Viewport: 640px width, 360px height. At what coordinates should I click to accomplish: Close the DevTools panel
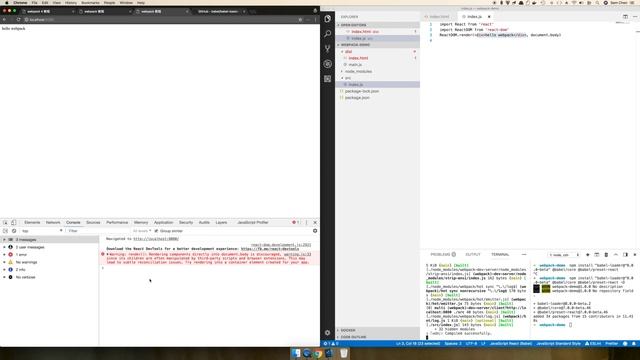[315, 222]
